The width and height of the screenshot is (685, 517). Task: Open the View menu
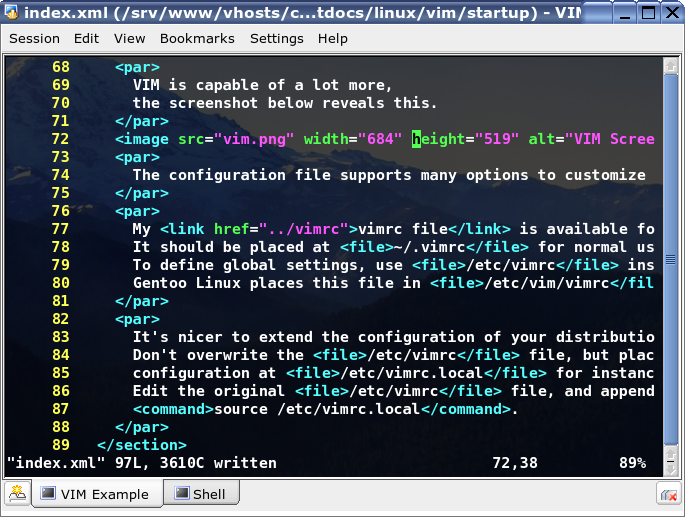(129, 39)
